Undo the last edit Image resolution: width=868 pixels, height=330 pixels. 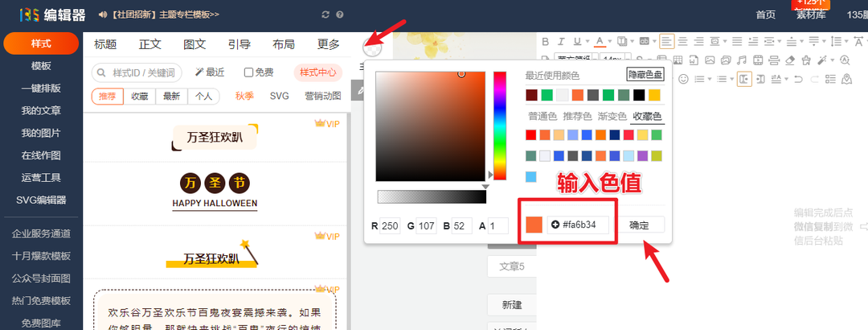tap(798, 79)
